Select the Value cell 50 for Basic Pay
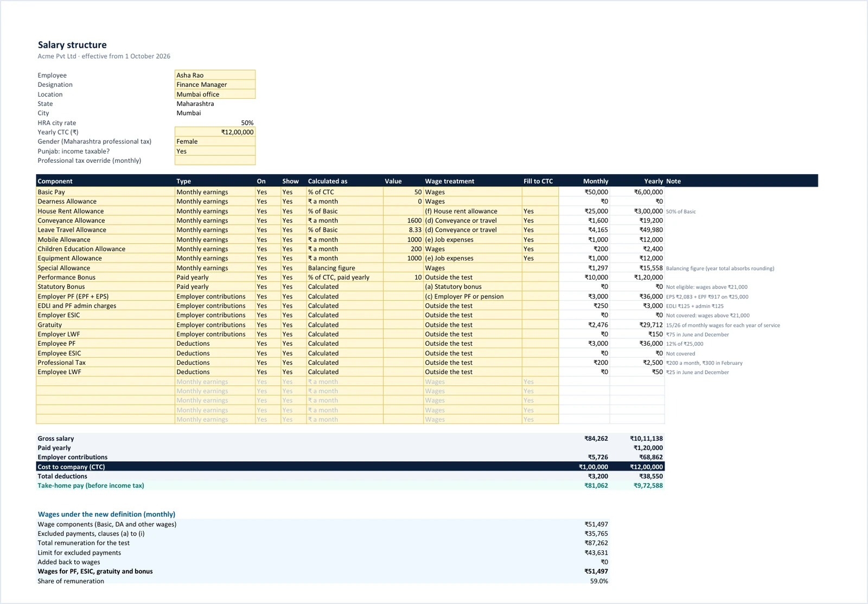868x604 pixels. pos(403,192)
